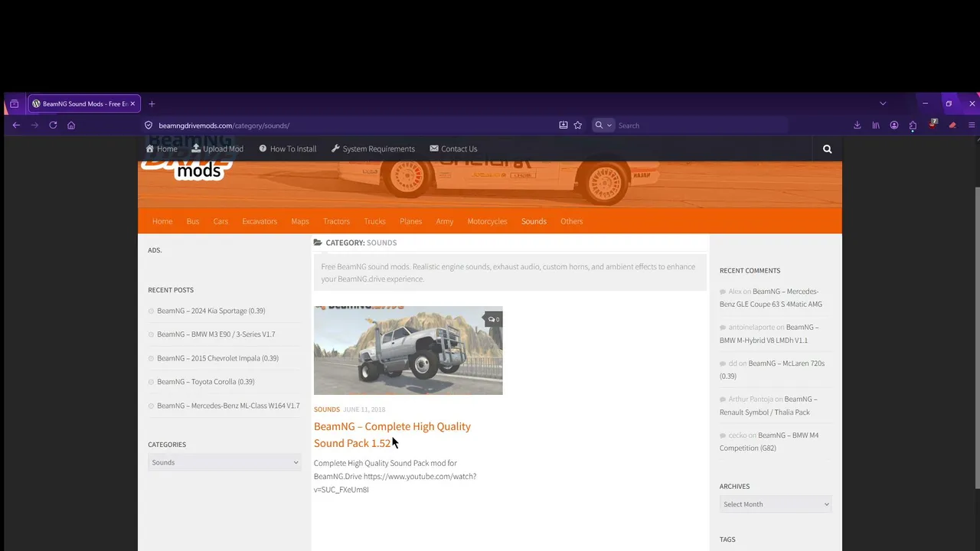Click the browser forward arrow
The image size is (980, 551).
click(34, 126)
